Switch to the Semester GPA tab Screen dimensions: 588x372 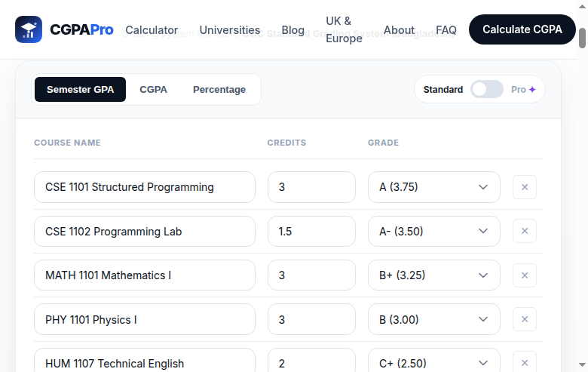(x=80, y=89)
